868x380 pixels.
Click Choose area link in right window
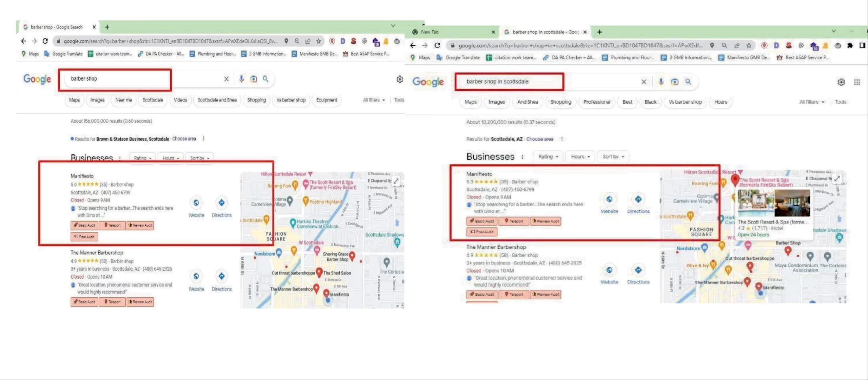tap(539, 139)
